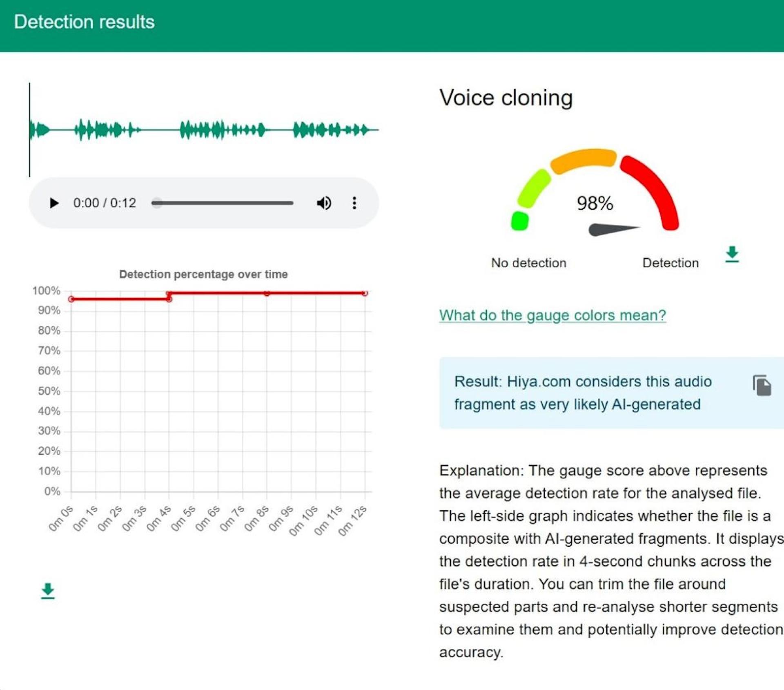Click the 0:00 / 0:12 time display

[105, 203]
